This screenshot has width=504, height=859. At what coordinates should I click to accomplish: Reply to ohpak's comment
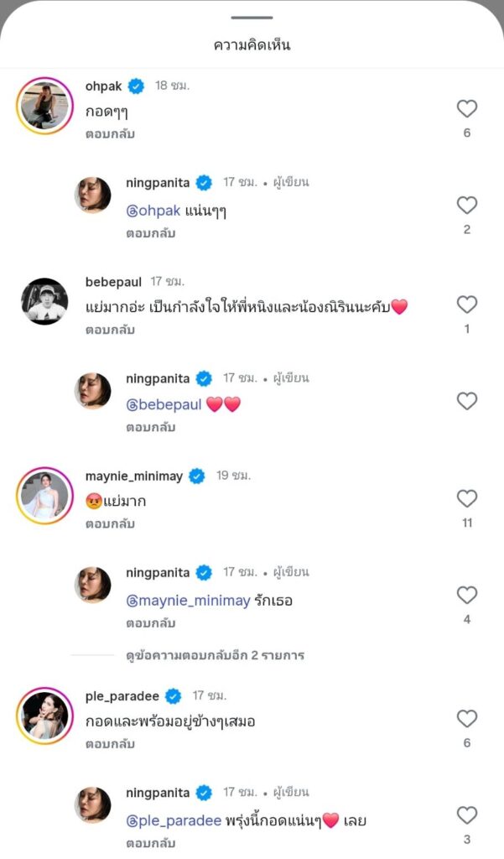pos(110,134)
